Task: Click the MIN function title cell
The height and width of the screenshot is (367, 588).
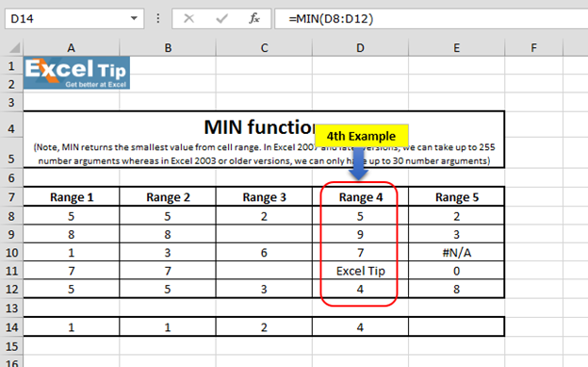Action: click(264, 127)
